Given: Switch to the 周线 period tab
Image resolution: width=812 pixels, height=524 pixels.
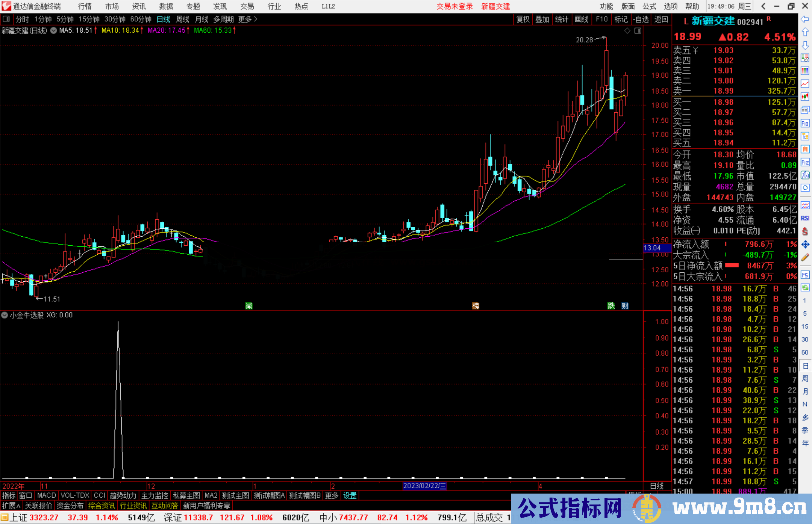Looking at the screenshot, I should (x=183, y=19).
